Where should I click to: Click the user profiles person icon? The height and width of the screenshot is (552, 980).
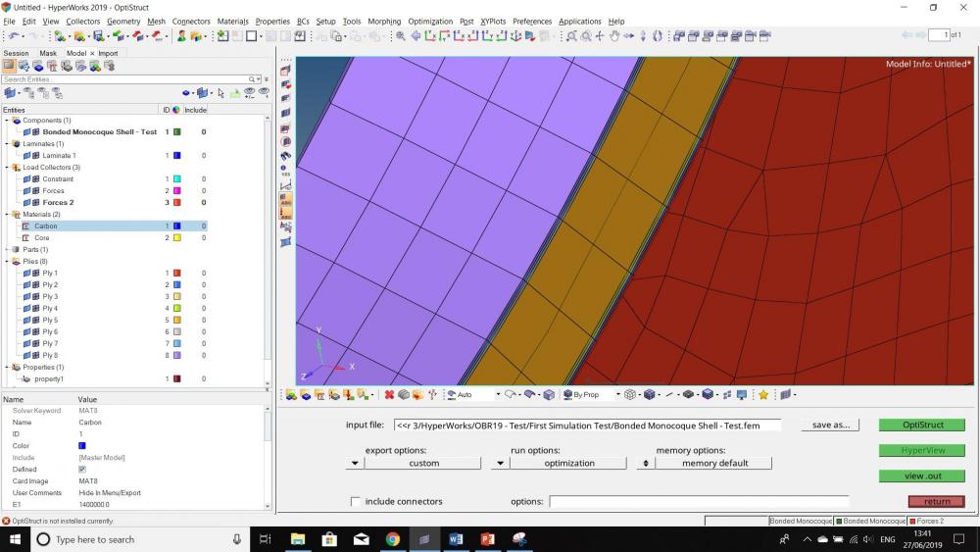(x=181, y=36)
